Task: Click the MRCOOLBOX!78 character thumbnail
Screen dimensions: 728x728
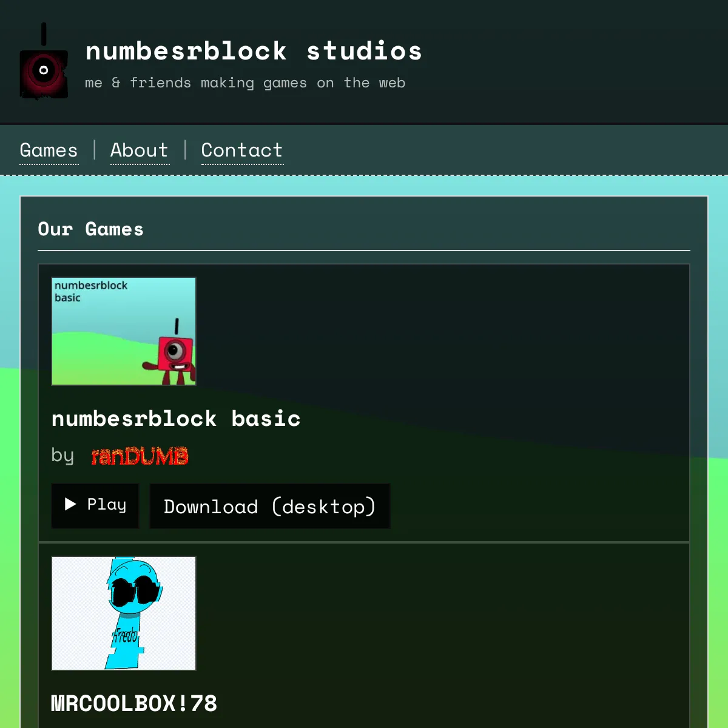Action: tap(123, 613)
